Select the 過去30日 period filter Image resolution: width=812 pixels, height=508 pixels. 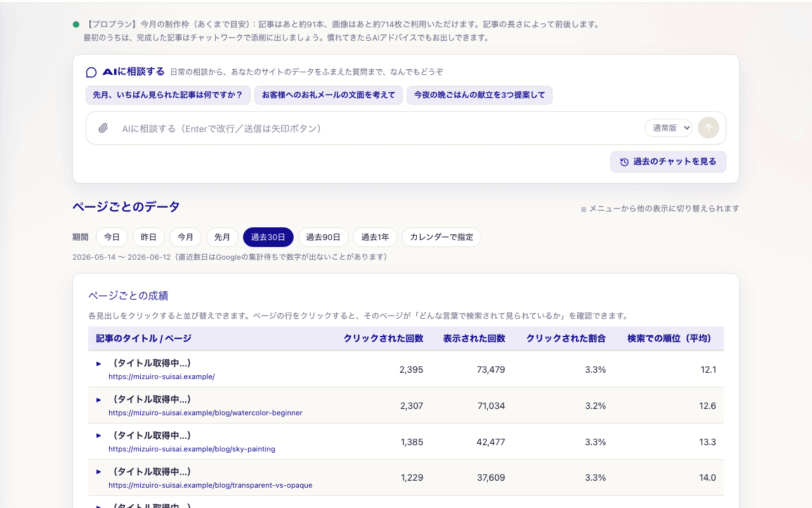[x=268, y=237]
